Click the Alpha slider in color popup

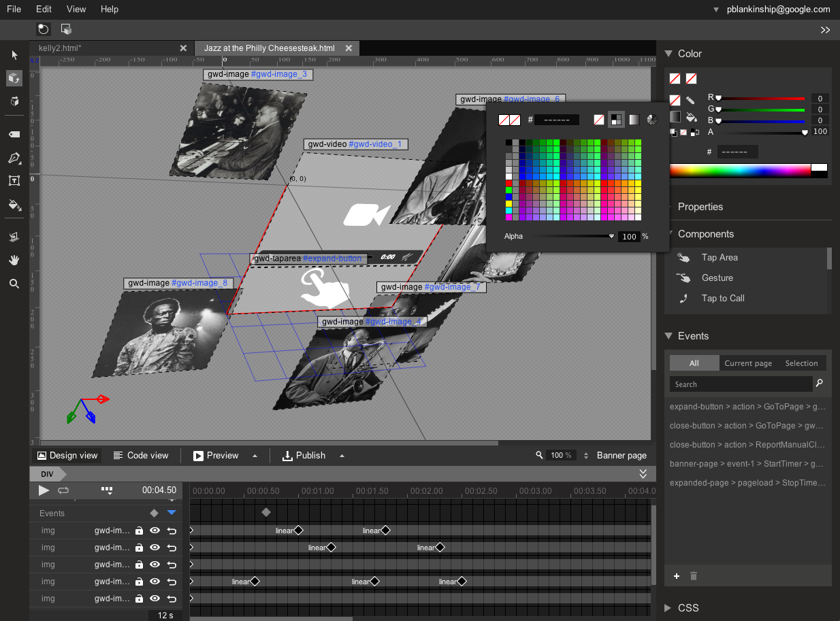[x=573, y=236]
